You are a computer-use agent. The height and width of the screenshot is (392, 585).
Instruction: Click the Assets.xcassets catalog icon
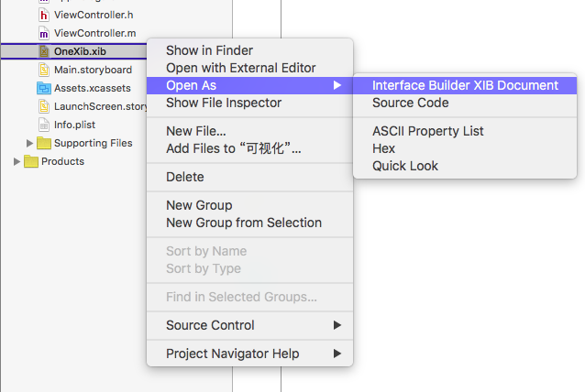tap(44, 88)
